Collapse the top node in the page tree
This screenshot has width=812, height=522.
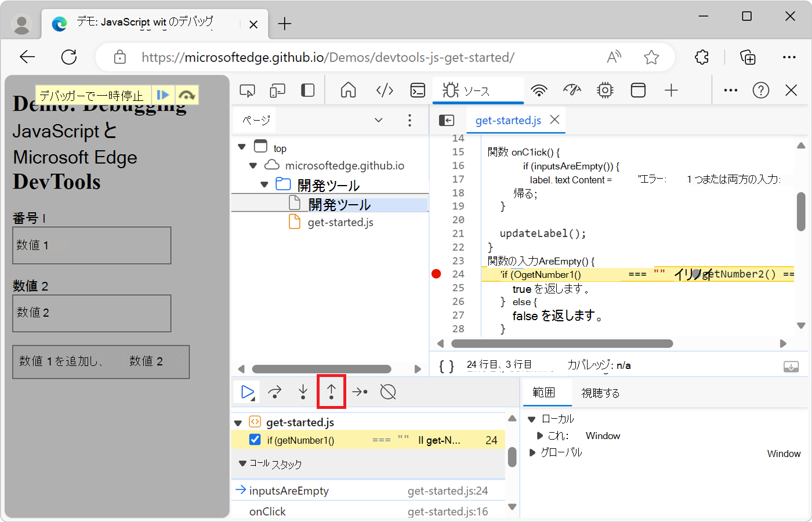tap(242, 147)
